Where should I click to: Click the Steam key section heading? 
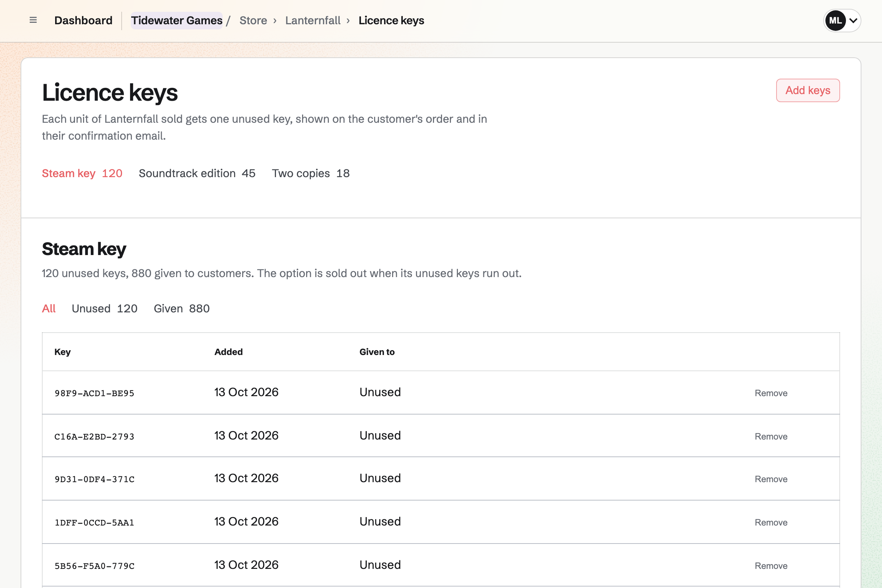84,249
